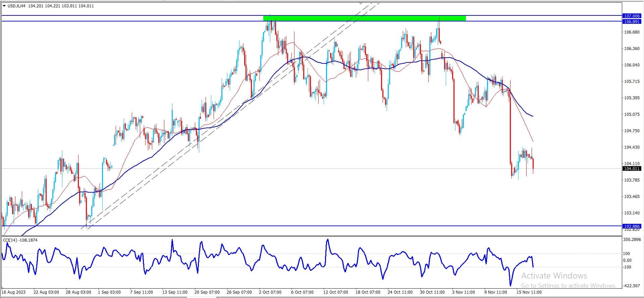Click the 16 Aug 2023 date label
The width and height of the screenshot is (644, 298).
pos(14,292)
